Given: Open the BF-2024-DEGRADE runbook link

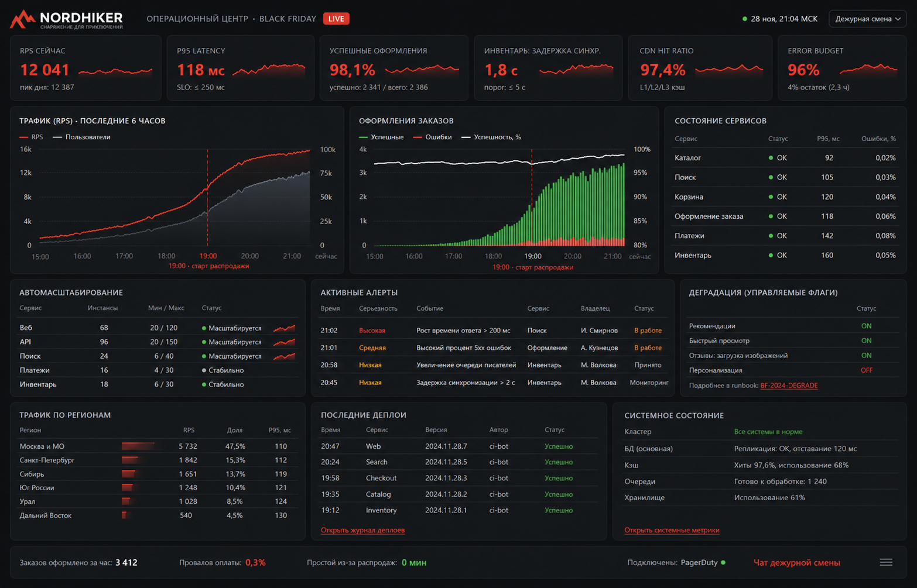Looking at the screenshot, I should coord(789,386).
